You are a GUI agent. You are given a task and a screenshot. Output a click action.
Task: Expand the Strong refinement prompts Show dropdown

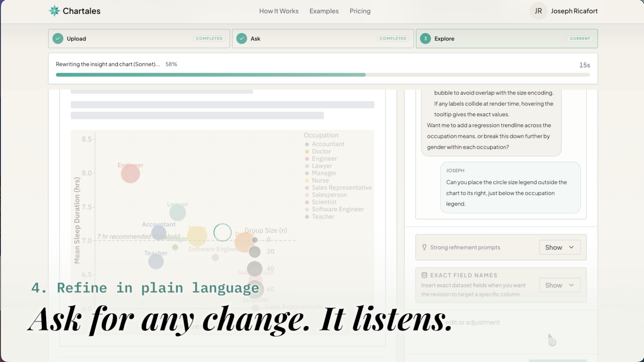point(559,247)
